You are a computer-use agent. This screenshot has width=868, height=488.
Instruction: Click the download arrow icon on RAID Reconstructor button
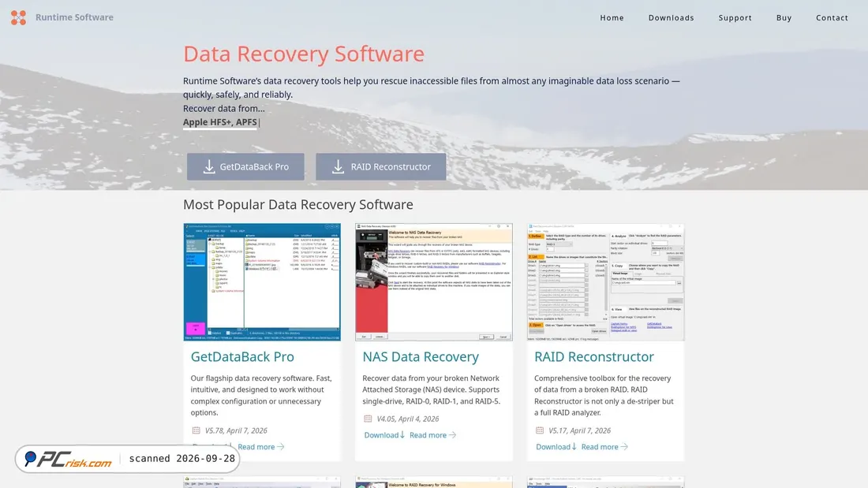[338, 166]
